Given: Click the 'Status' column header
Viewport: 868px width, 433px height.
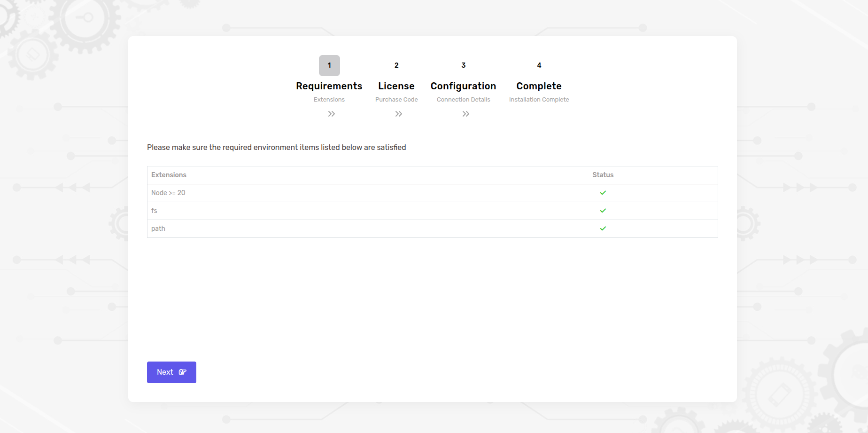Looking at the screenshot, I should tap(603, 175).
